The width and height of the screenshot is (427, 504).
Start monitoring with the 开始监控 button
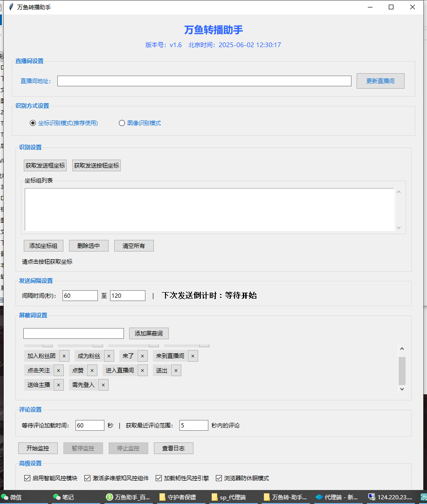(x=38, y=448)
